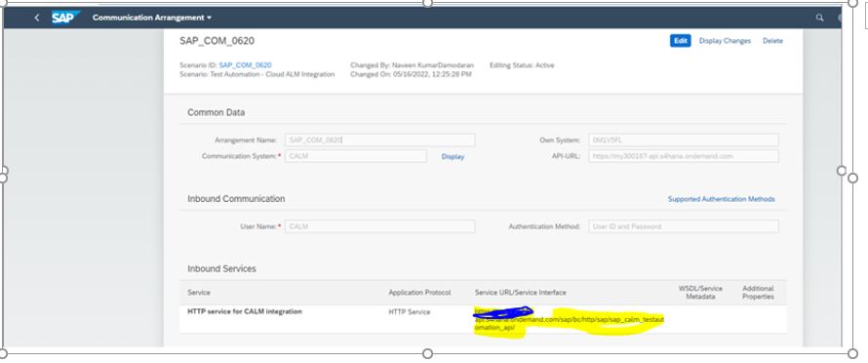Click the Service URL/Service Interface column header
Viewport: 868px width, 363px height.
tap(521, 293)
